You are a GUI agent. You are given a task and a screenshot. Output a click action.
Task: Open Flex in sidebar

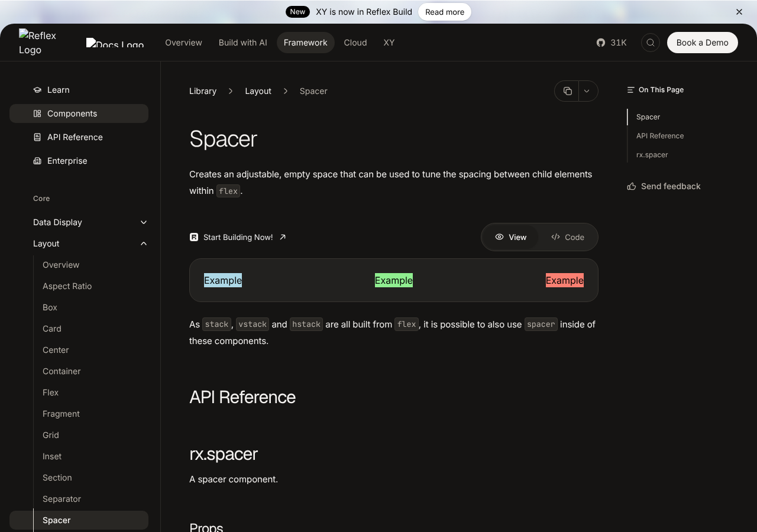coord(51,392)
